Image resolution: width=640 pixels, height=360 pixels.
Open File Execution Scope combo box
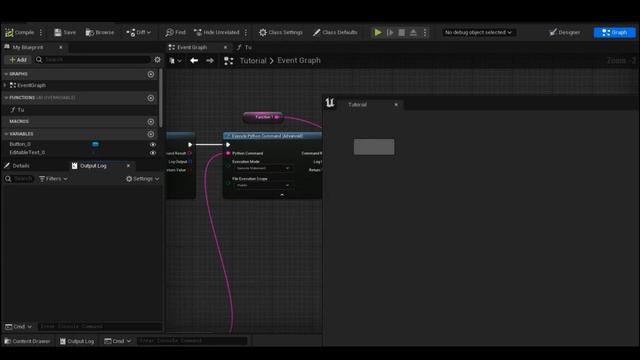(263, 185)
